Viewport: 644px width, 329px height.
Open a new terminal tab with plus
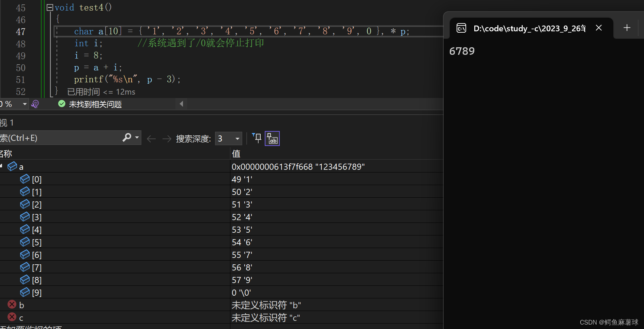[x=627, y=28]
